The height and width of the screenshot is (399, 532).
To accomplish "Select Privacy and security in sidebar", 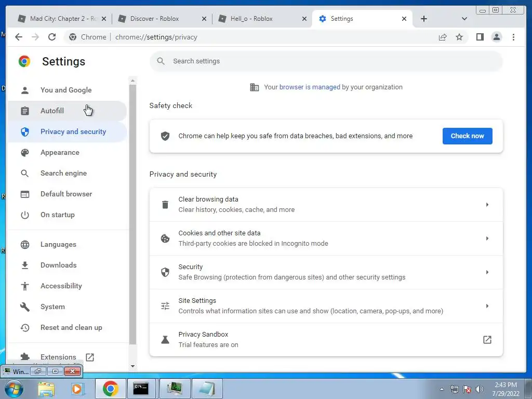I will tap(67, 131).
